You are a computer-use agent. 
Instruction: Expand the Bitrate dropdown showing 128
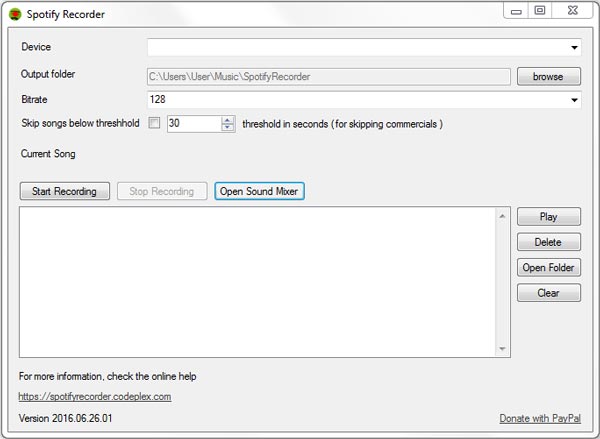pyautogui.click(x=364, y=100)
